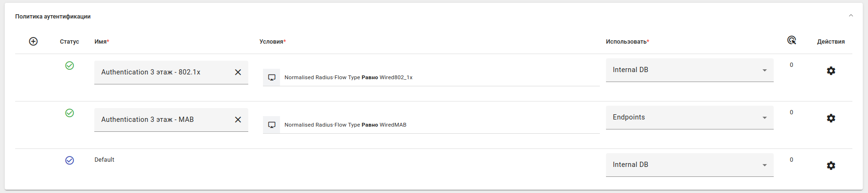Collapse the authentication policy panel
The image size is (868, 193).
850,16
